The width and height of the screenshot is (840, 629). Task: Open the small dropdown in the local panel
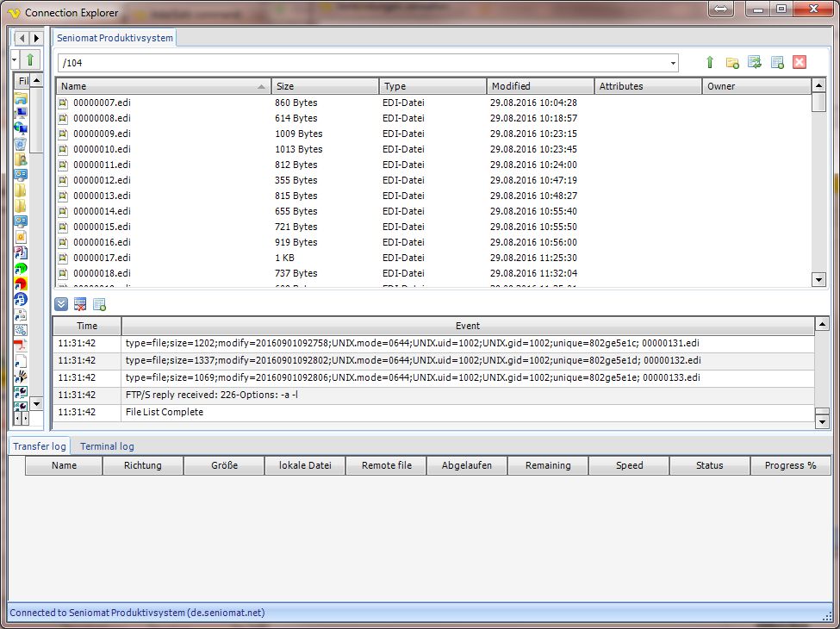pos(15,59)
